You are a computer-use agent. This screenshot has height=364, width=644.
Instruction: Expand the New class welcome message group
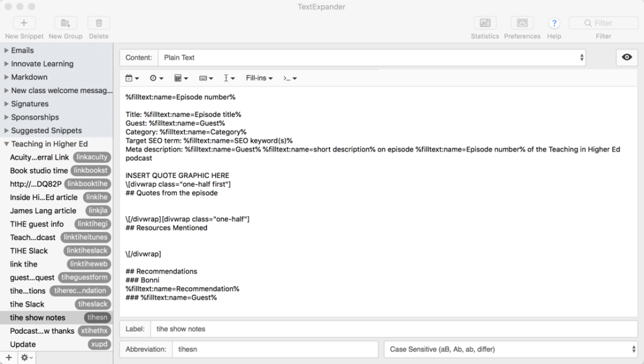(6, 91)
